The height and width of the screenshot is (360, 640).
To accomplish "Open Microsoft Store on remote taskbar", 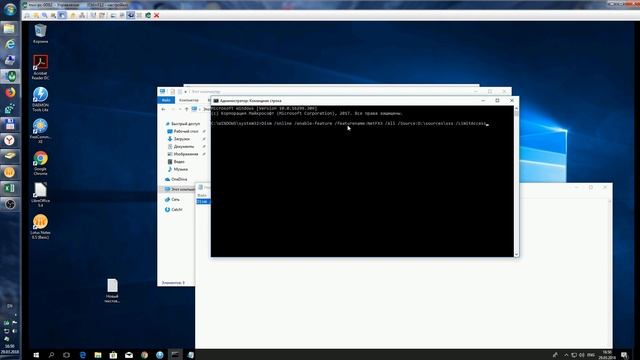I will pyautogui.click(x=113, y=355).
